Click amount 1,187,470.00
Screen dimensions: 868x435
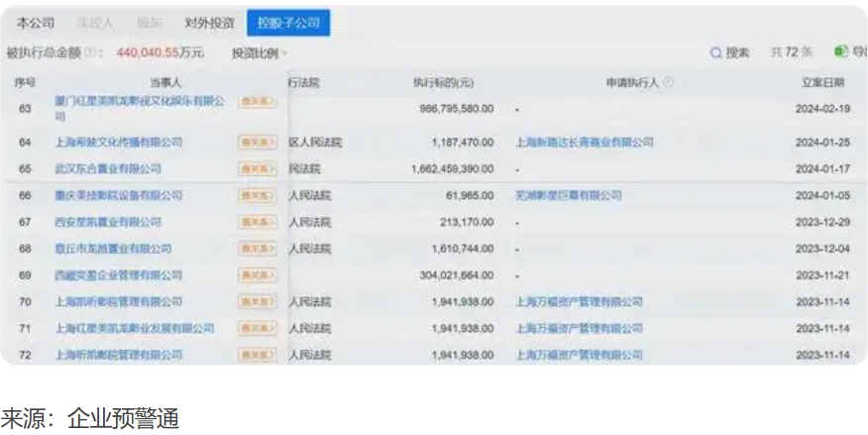(x=462, y=143)
